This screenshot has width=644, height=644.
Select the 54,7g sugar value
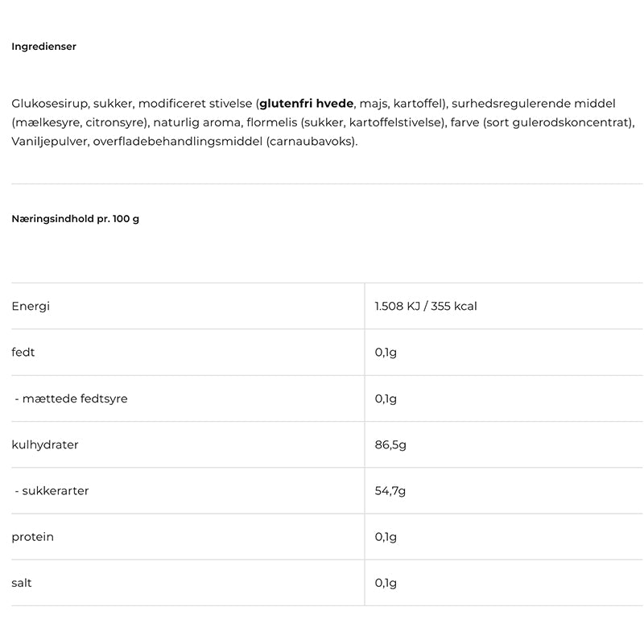[x=390, y=491]
